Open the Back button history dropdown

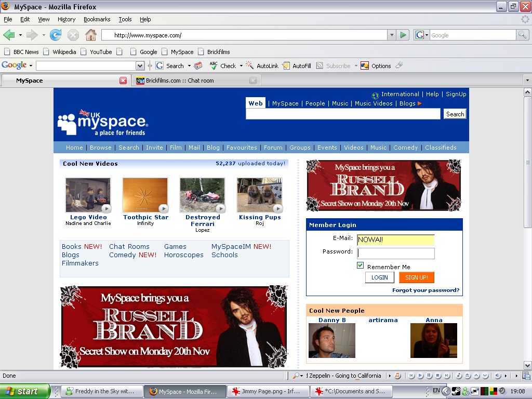(x=20, y=35)
